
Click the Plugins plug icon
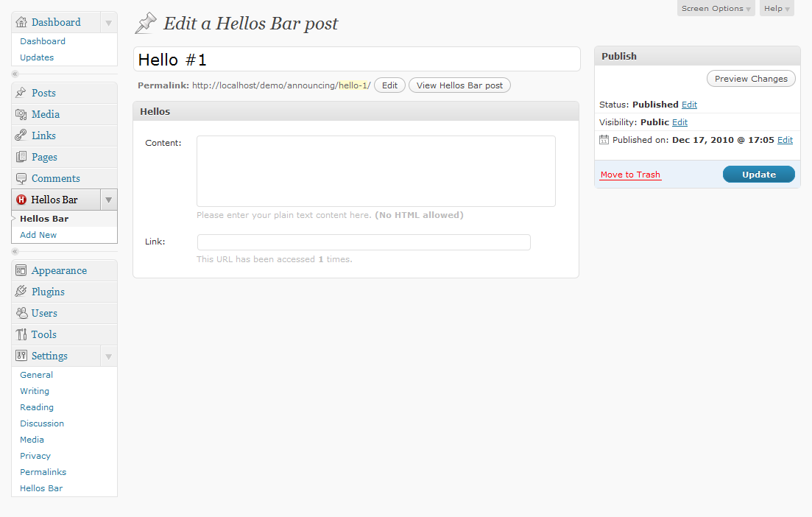point(21,291)
